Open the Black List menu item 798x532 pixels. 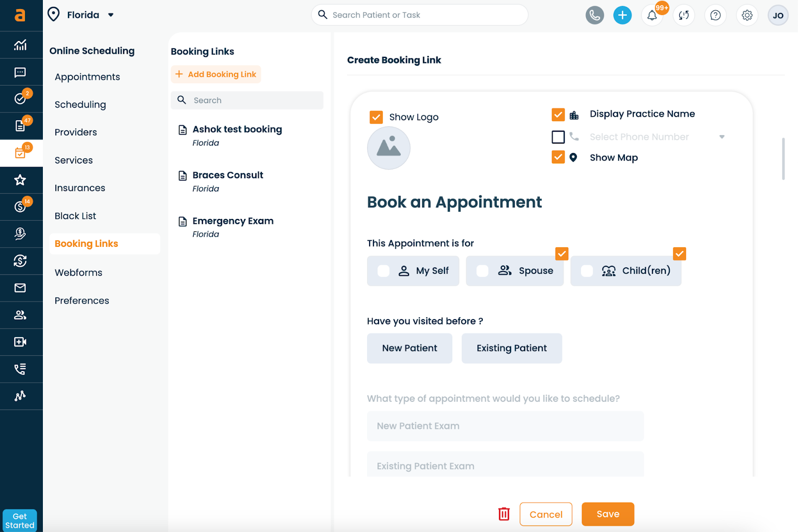[x=75, y=216]
